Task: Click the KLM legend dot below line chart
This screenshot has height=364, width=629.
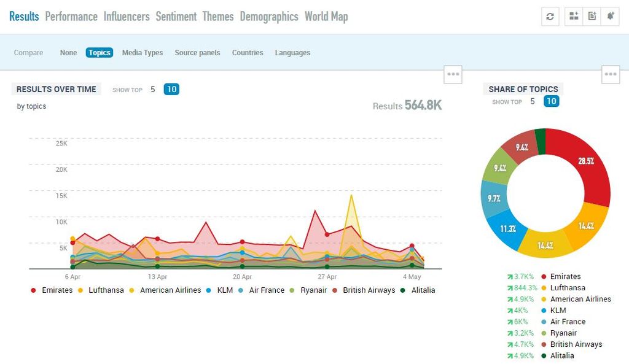Action: tap(209, 290)
